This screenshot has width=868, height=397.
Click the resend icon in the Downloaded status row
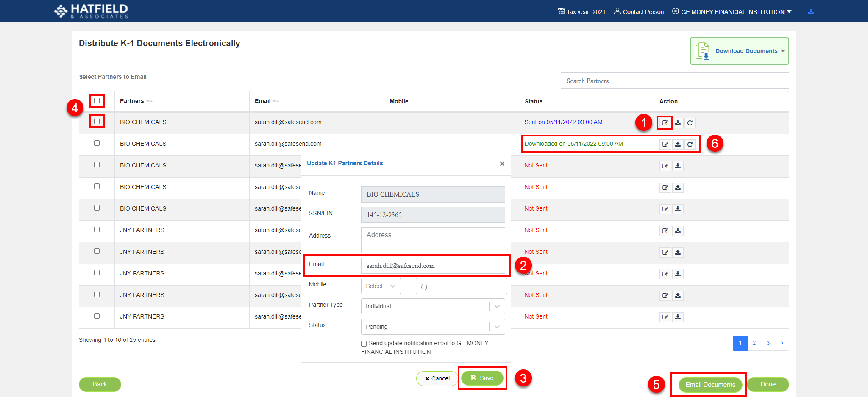pyautogui.click(x=690, y=144)
